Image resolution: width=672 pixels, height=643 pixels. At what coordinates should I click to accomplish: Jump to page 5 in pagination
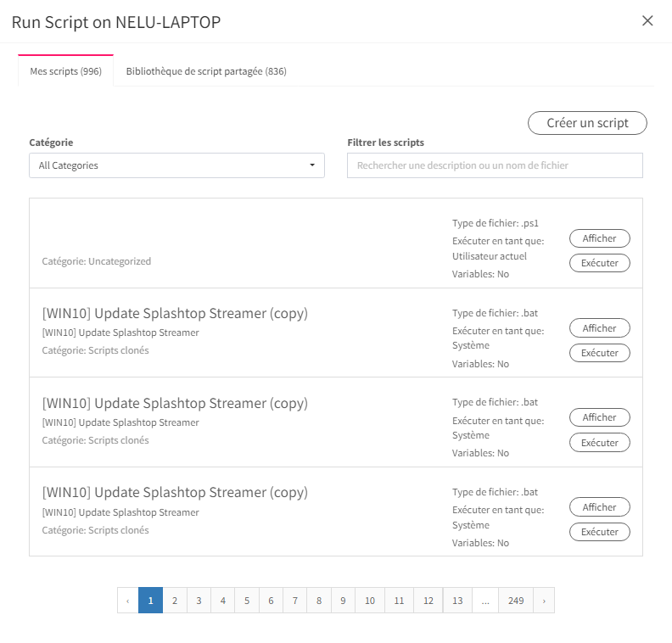coord(247,601)
